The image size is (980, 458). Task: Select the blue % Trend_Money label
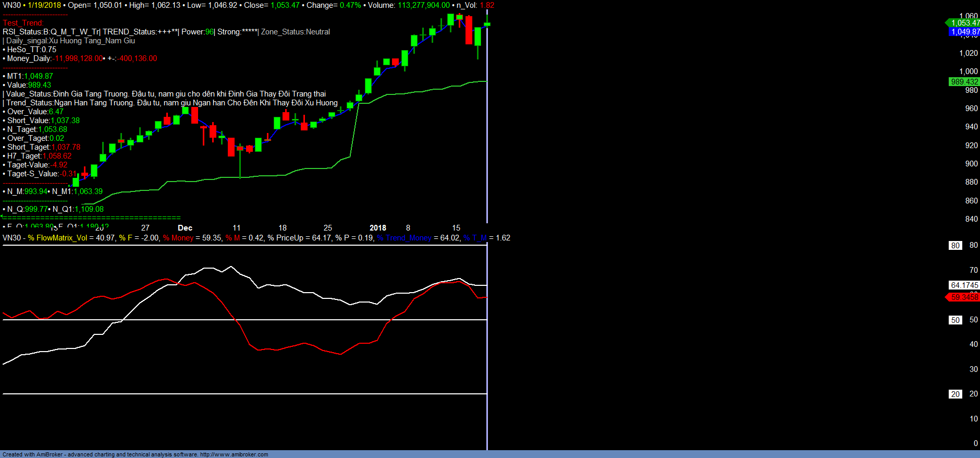coord(404,238)
